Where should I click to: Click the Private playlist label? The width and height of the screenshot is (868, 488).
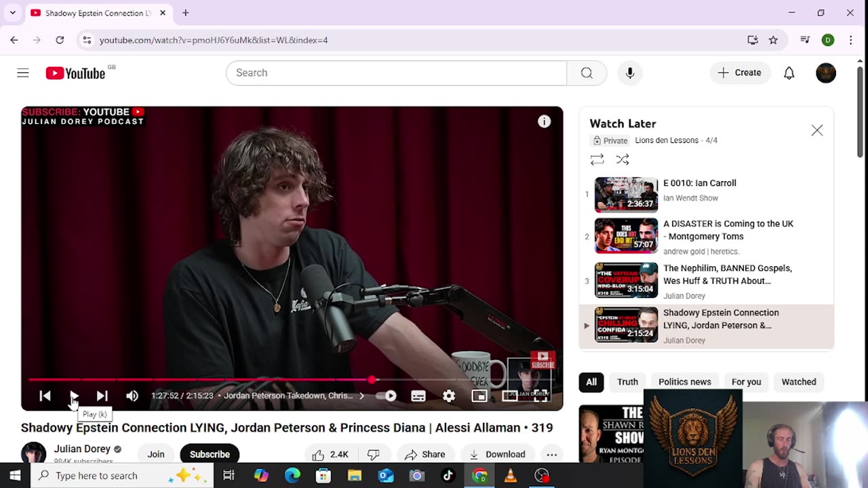(x=610, y=141)
